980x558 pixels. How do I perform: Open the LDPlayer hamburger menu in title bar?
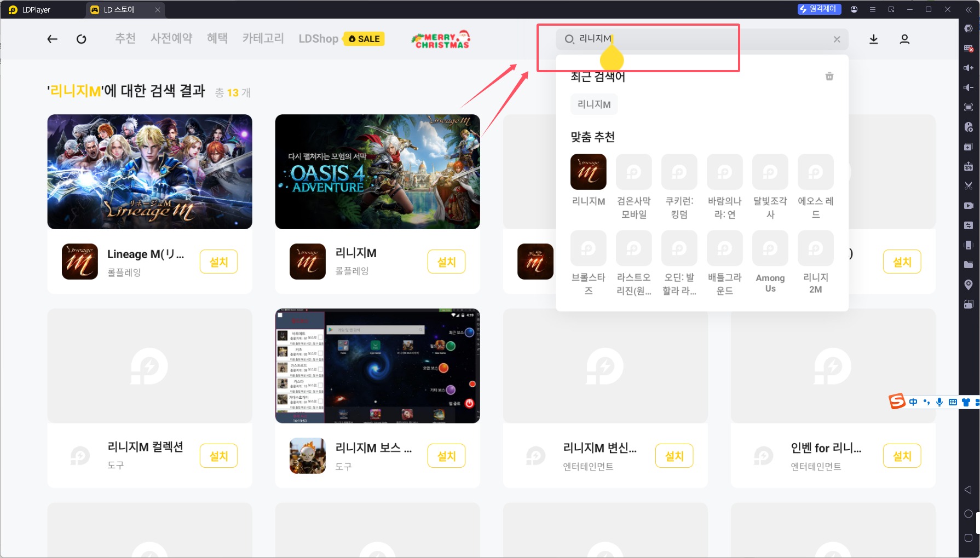(x=873, y=9)
